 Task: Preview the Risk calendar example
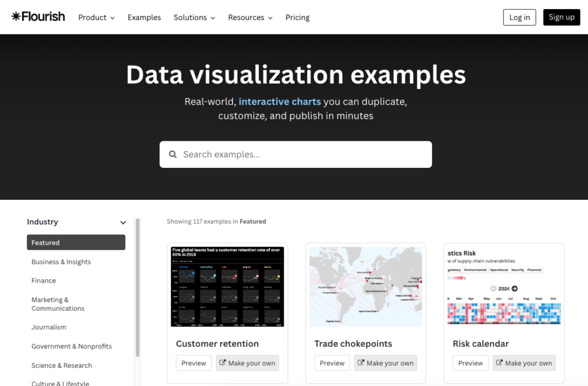[x=470, y=363]
